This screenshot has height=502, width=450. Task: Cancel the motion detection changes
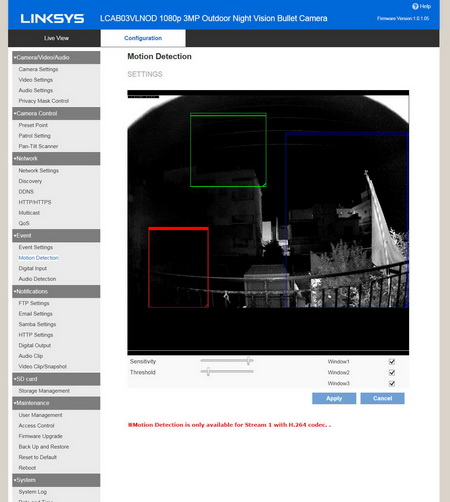[x=382, y=398]
